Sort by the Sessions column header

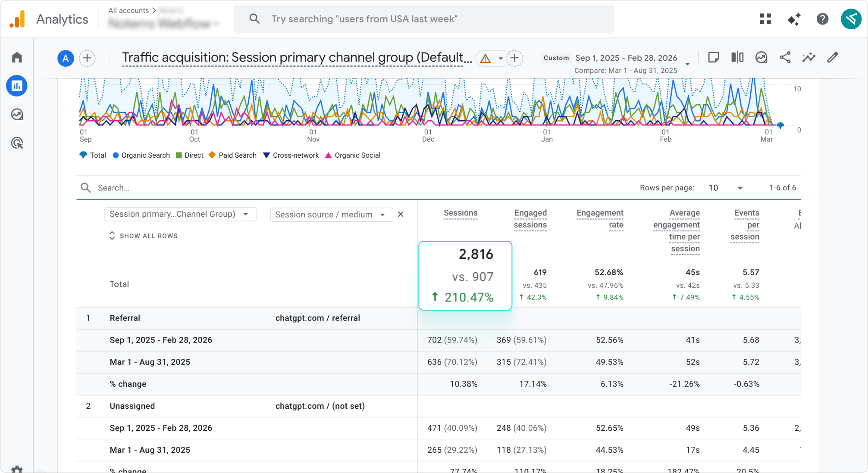(460, 213)
